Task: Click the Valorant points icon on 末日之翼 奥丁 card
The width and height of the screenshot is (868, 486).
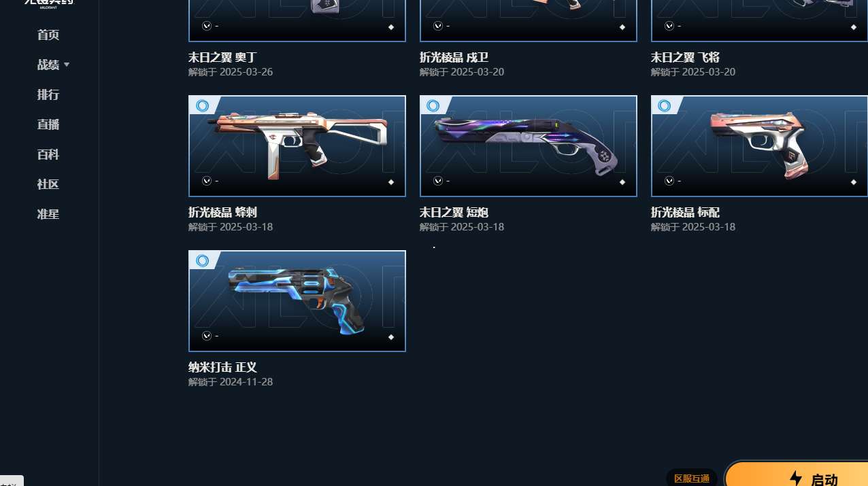Action: pos(207,26)
